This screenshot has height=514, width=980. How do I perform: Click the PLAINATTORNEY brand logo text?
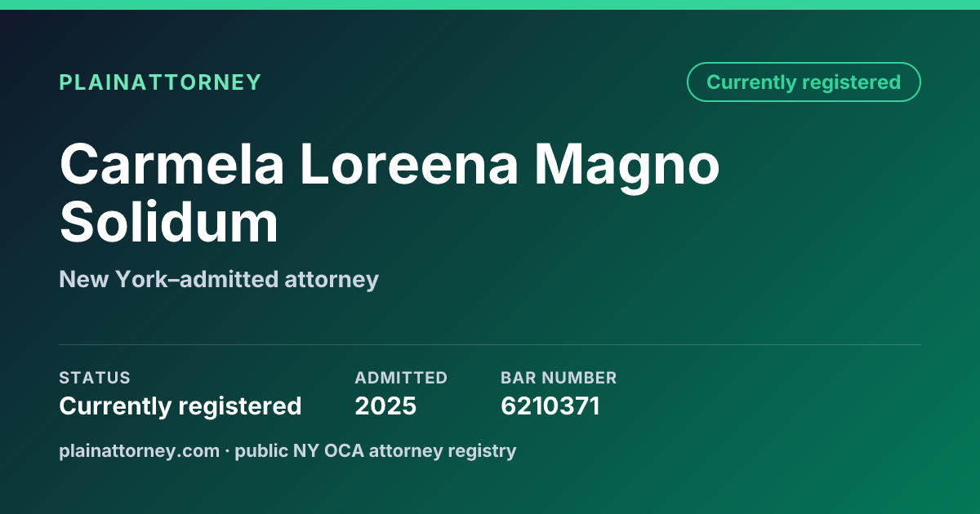click(x=160, y=82)
